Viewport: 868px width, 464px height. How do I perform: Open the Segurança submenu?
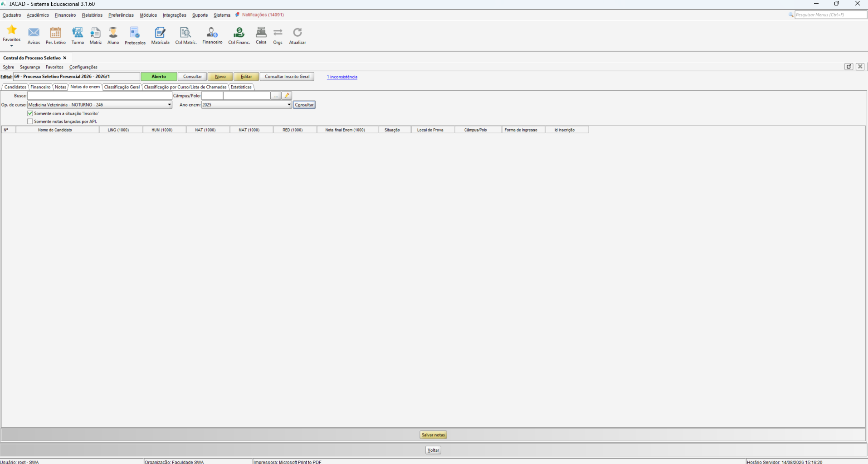30,67
